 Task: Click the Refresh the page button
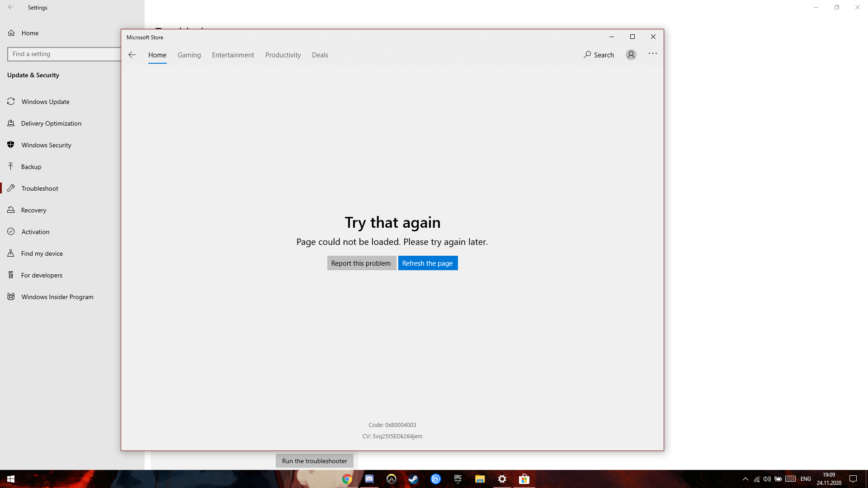coord(427,263)
